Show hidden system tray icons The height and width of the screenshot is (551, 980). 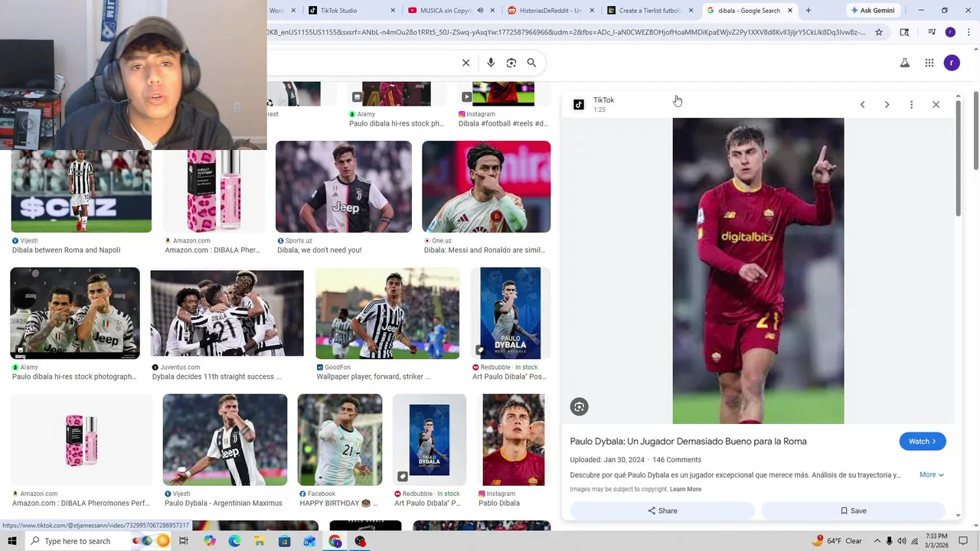click(877, 541)
